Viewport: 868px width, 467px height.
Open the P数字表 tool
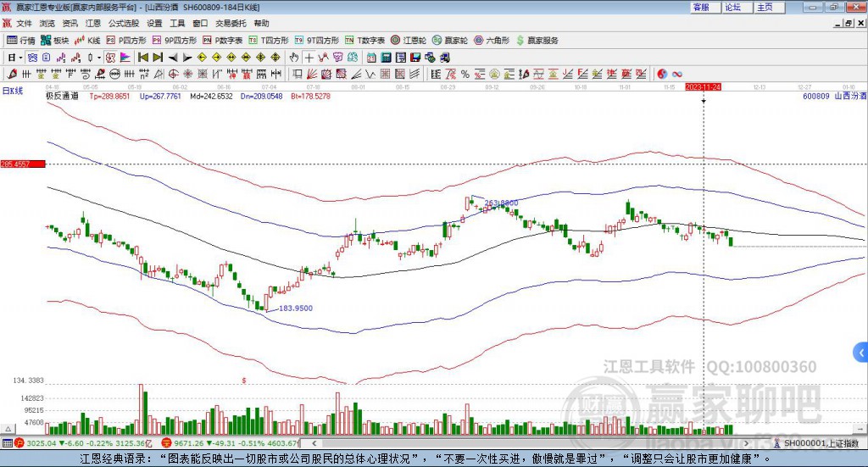pos(223,41)
